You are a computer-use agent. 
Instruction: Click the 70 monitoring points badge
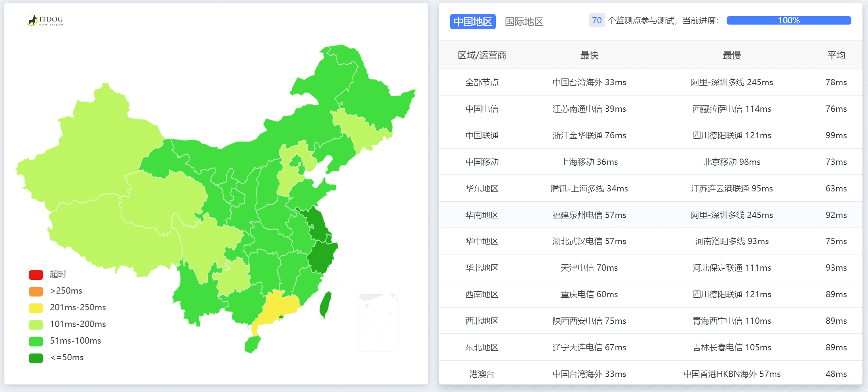click(596, 21)
